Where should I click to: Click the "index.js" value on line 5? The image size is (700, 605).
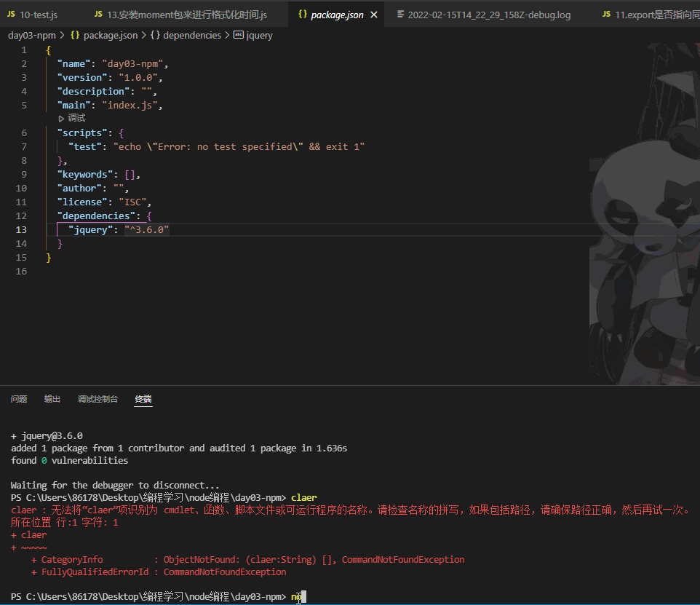(130, 106)
